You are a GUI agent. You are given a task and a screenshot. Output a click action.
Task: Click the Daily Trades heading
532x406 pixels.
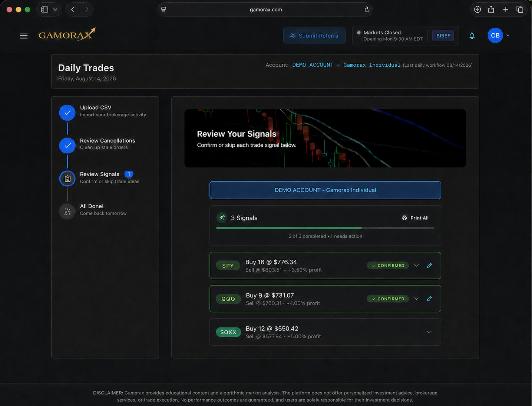point(86,68)
